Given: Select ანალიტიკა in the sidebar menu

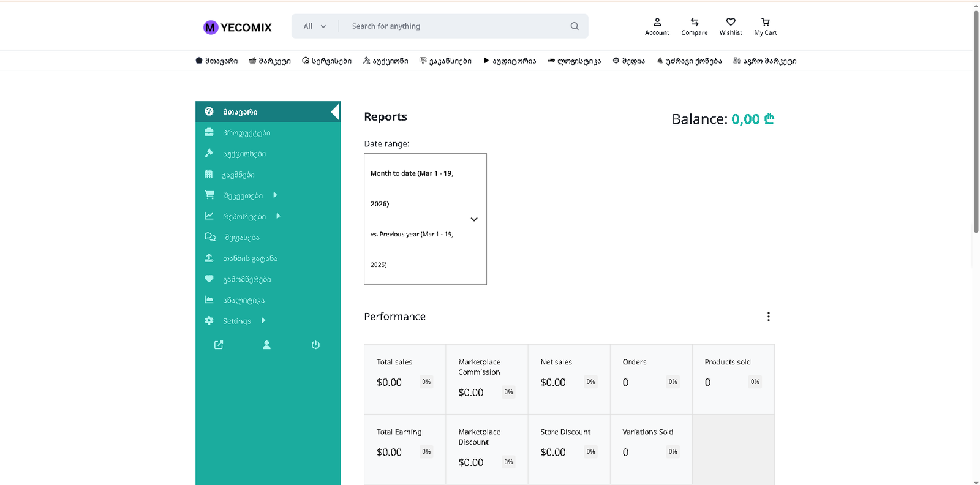Looking at the screenshot, I should 243,300.
